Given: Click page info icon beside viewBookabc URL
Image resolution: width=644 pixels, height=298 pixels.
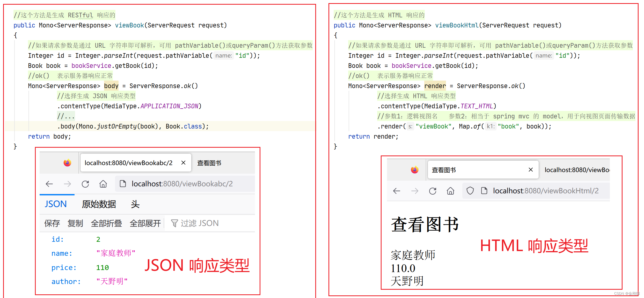Looking at the screenshot, I should [123, 184].
